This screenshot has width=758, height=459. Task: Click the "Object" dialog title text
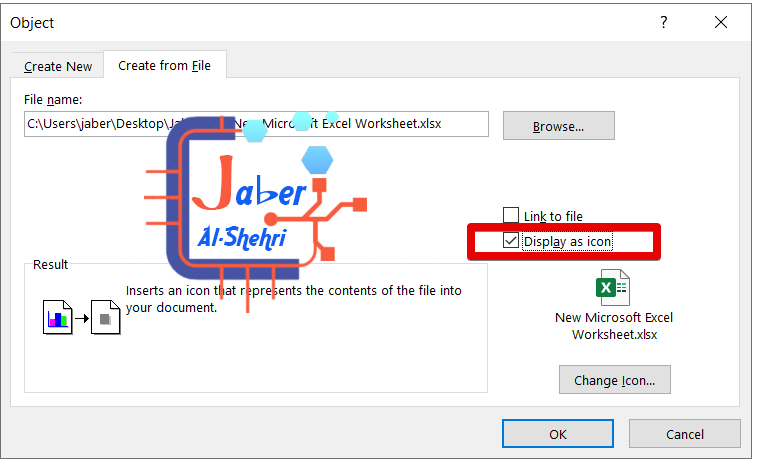coord(32,23)
